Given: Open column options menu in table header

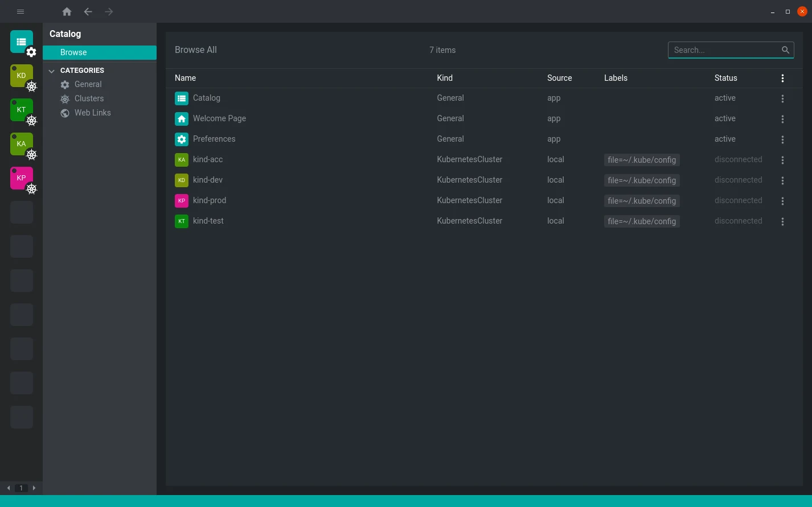Looking at the screenshot, I should pyautogui.click(x=782, y=78).
